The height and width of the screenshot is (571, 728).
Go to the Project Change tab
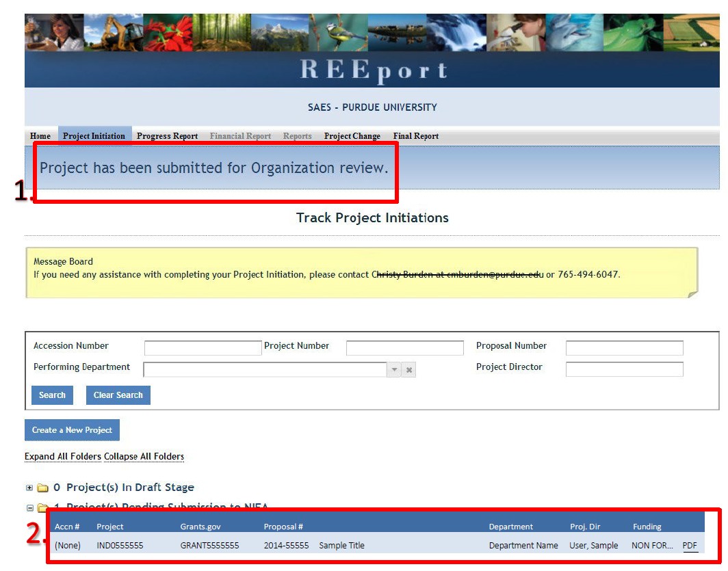tap(352, 136)
